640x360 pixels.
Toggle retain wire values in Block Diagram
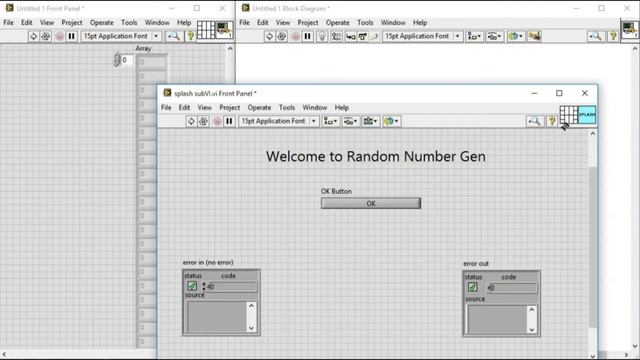coord(336,36)
